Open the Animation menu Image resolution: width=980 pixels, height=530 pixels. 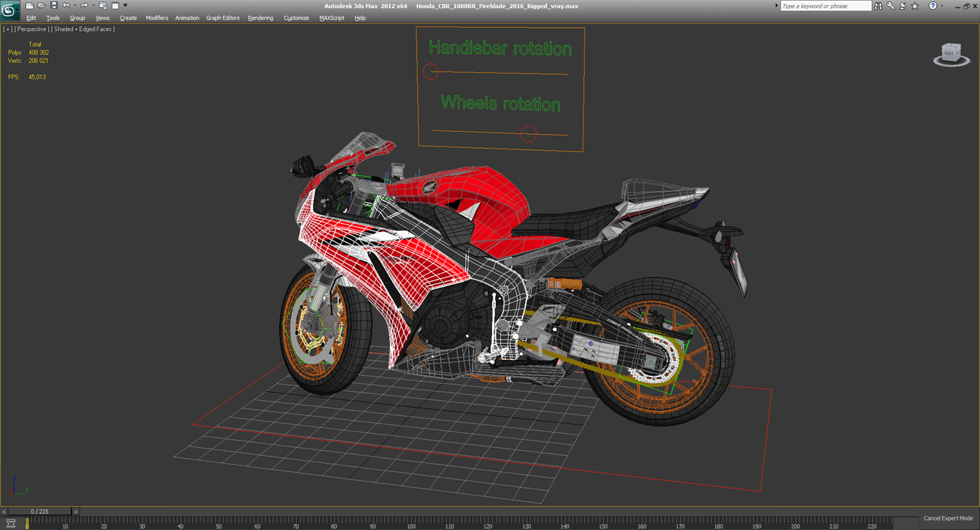click(x=187, y=18)
